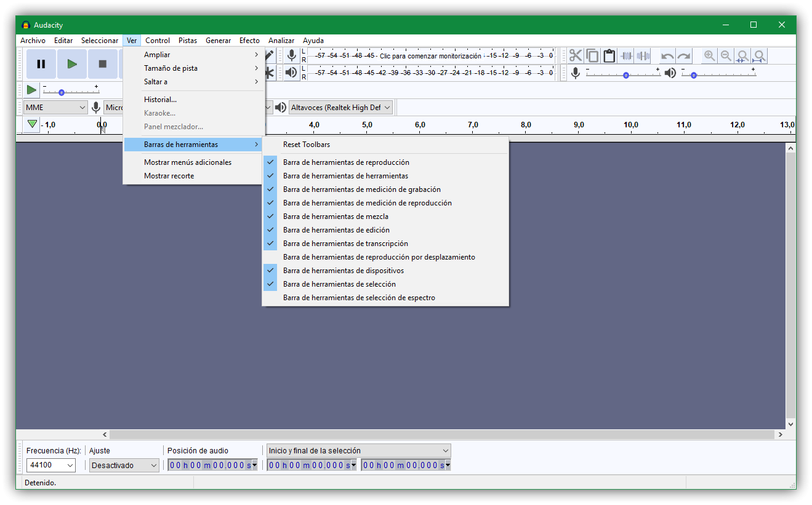The height and width of the screenshot is (505, 812).
Task: Click the Undo arrow icon
Action: (x=667, y=56)
